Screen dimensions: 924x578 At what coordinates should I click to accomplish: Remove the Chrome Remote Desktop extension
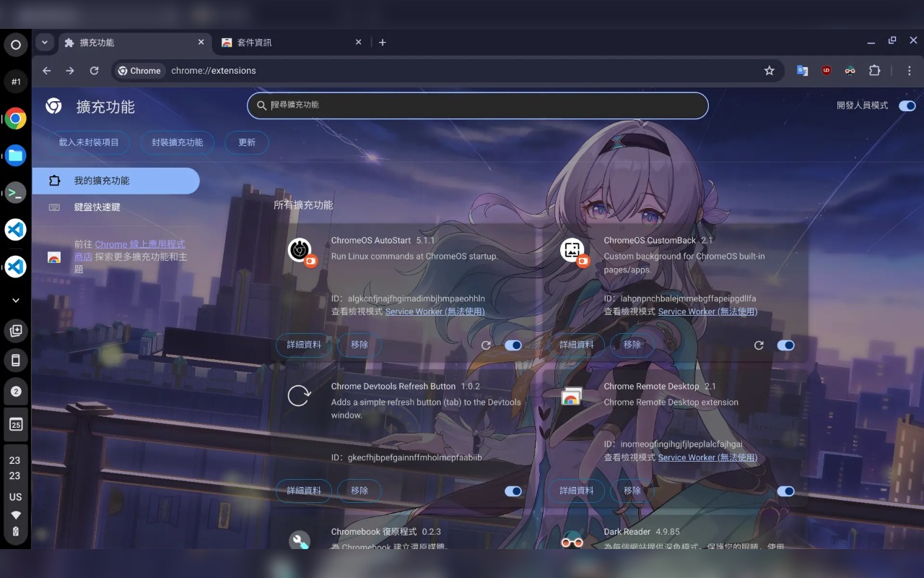(632, 491)
